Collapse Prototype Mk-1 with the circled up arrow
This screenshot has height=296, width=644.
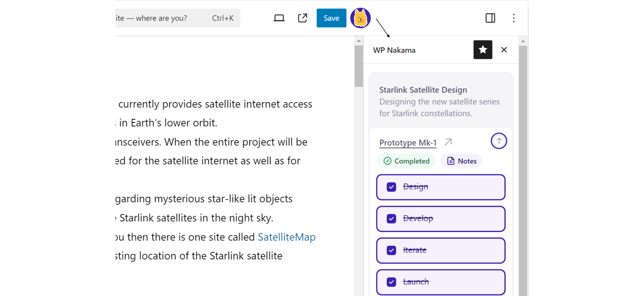click(x=499, y=141)
